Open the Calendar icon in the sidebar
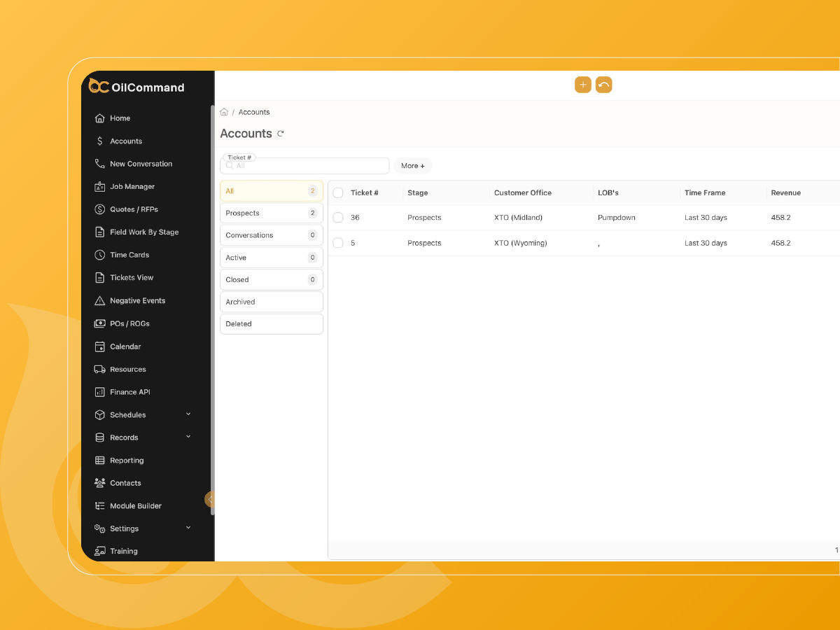 tap(99, 346)
